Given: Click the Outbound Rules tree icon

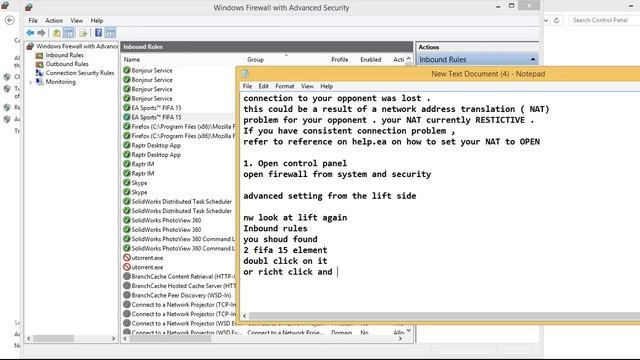Looking at the screenshot, I should pyautogui.click(x=39, y=64).
